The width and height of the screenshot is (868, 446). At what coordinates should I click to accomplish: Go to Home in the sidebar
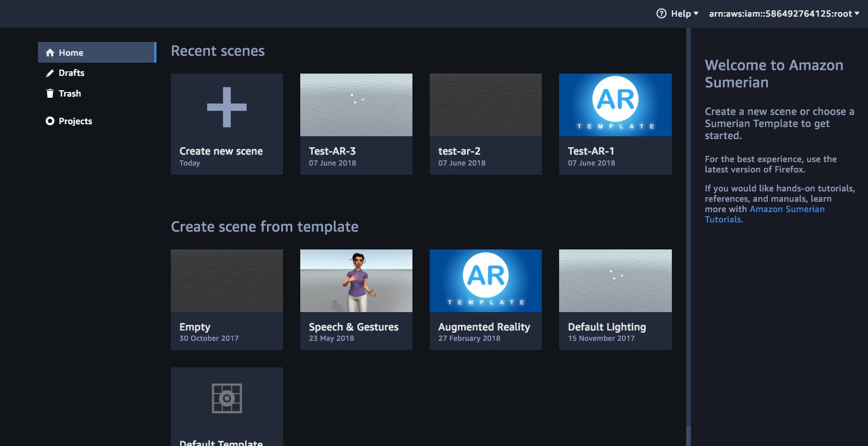coord(97,52)
